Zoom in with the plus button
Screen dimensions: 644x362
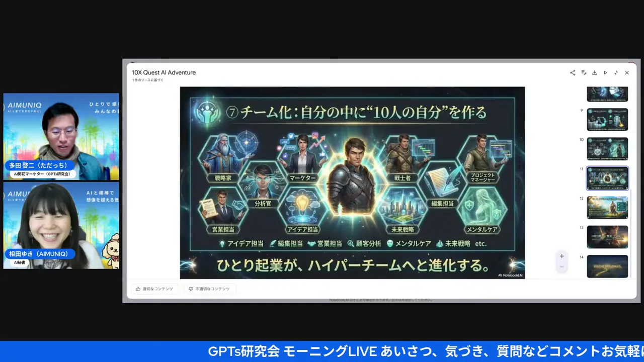coord(561,256)
